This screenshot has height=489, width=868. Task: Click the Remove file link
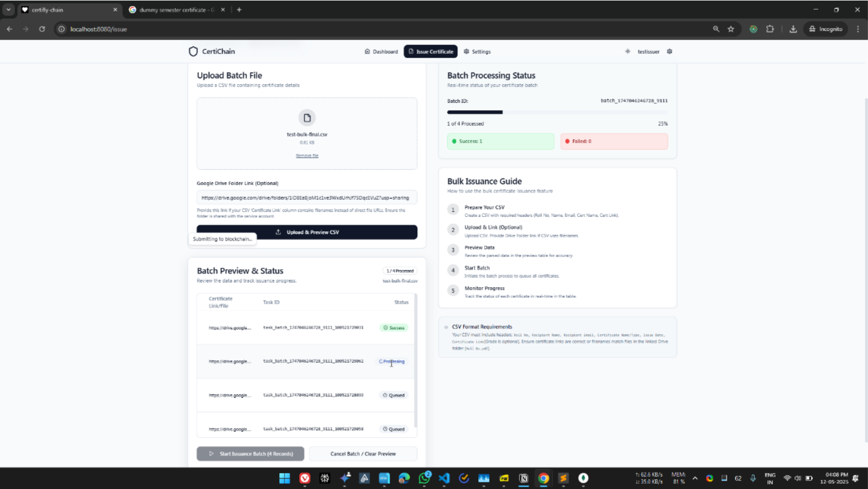[307, 156]
